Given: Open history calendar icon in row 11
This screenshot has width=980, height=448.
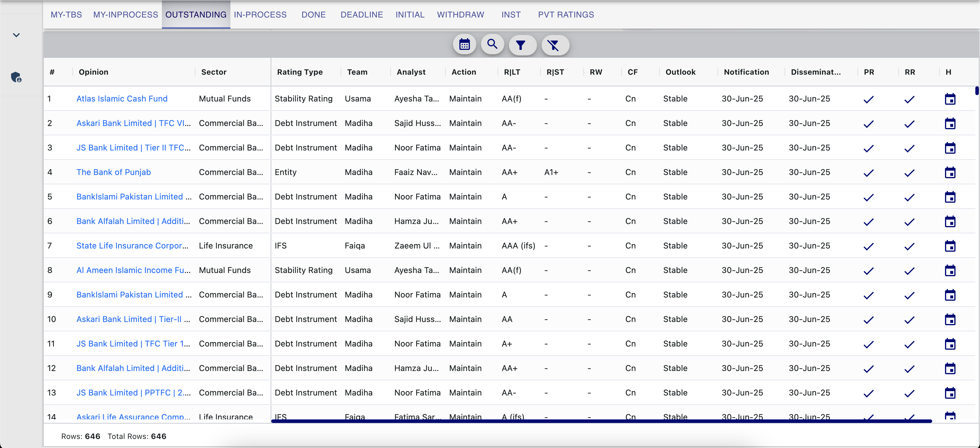Looking at the screenshot, I should tap(950, 344).
